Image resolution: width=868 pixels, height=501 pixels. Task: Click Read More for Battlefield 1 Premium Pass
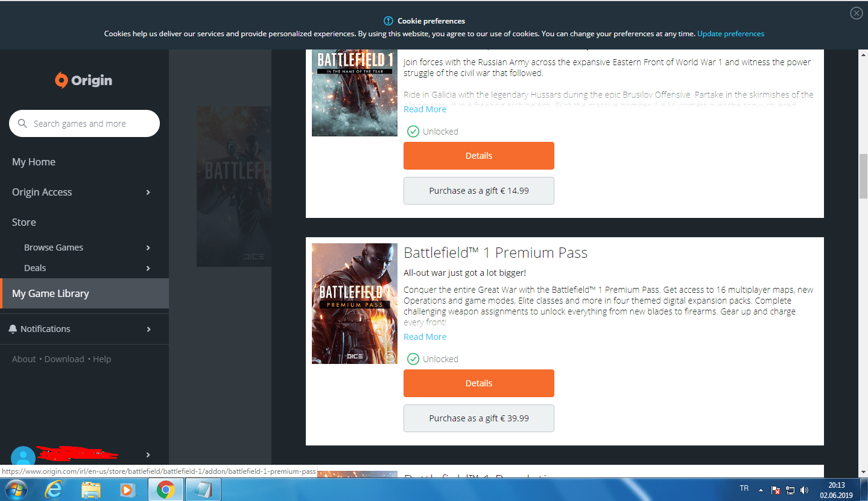425,337
